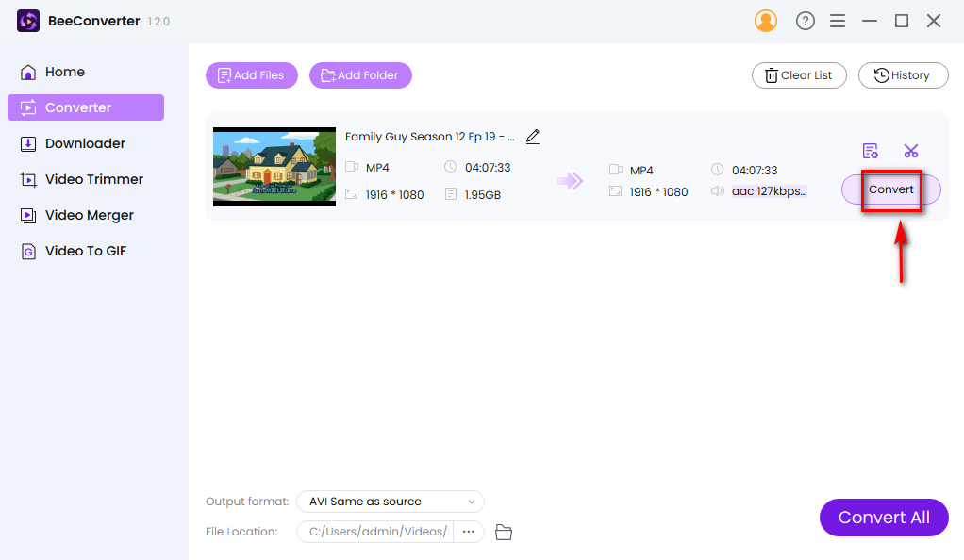Open the hamburger menu icon

coord(838,21)
